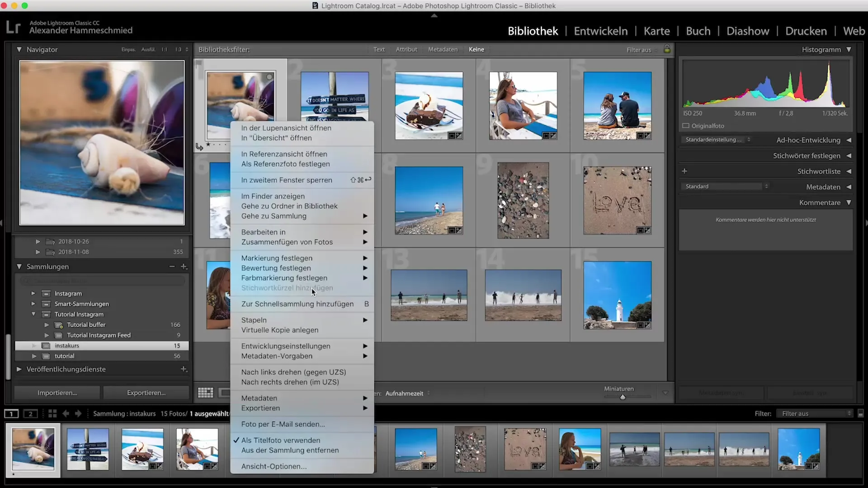
Task: Open the Drucken module
Action: pos(806,31)
